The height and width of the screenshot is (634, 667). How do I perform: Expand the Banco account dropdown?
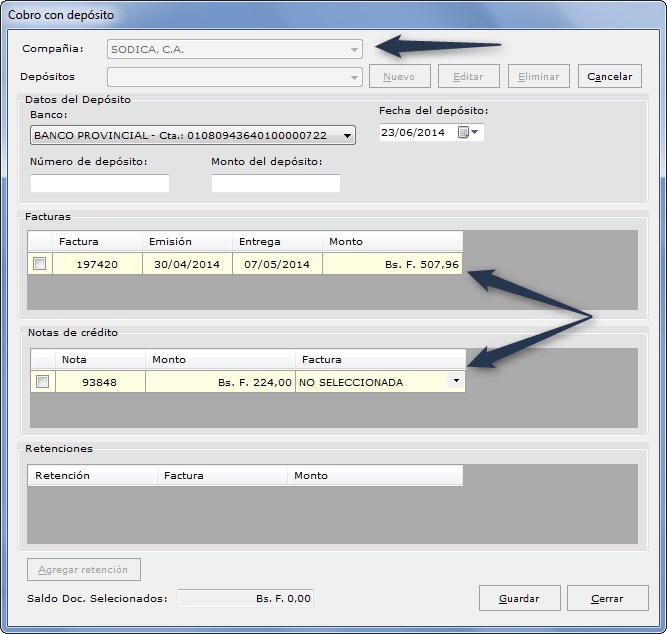tap(347, 136)
